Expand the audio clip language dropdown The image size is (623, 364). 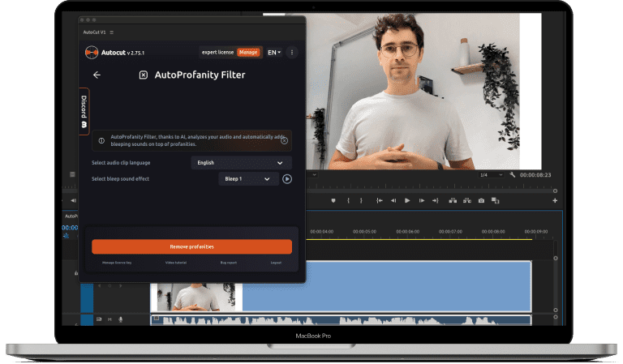click(241, 163)
